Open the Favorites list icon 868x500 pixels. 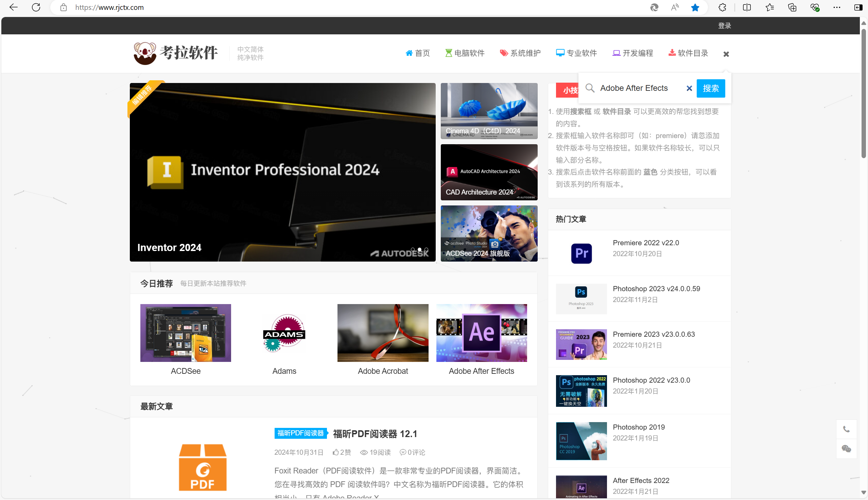pyautogui.click(x=769, y=7)
